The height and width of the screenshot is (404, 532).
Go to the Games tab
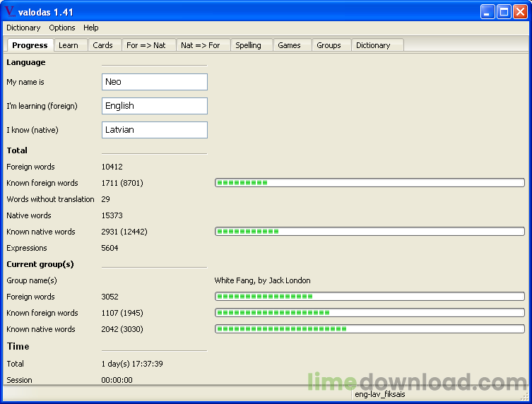point(290,45)
